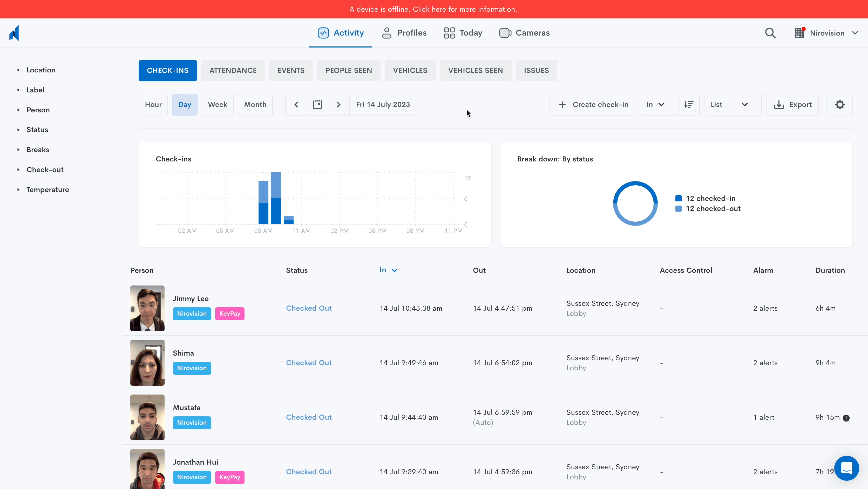Select the Check-ins tab

pyautogui.click(x=167, y=70)
